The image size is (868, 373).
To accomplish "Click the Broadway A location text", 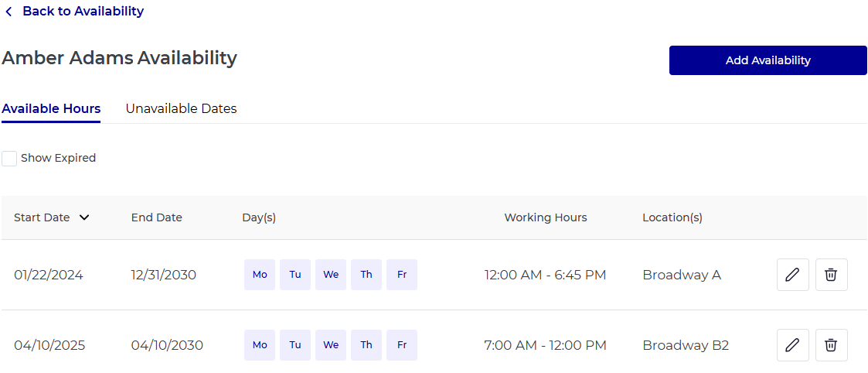I will coord(682,275).
